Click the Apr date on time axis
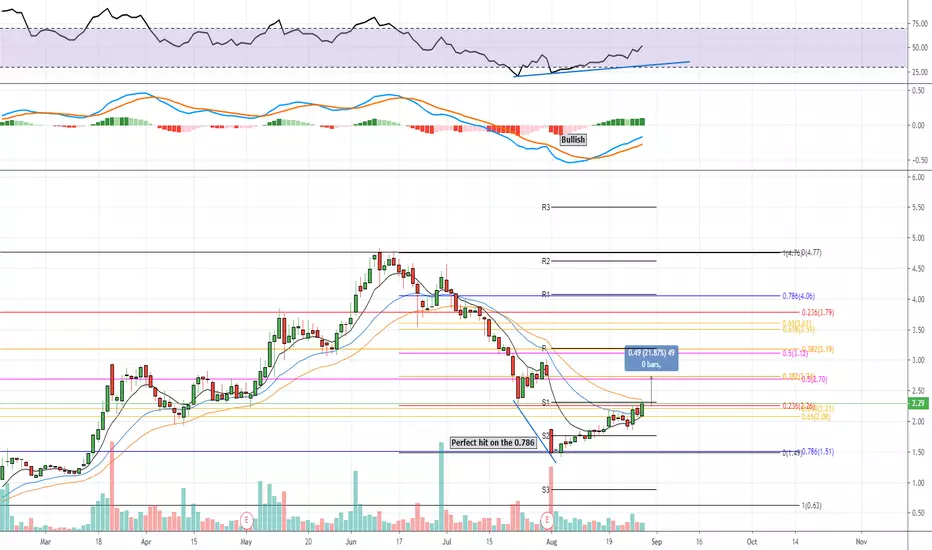The image size is (932, 550). (x=146, y=542)
